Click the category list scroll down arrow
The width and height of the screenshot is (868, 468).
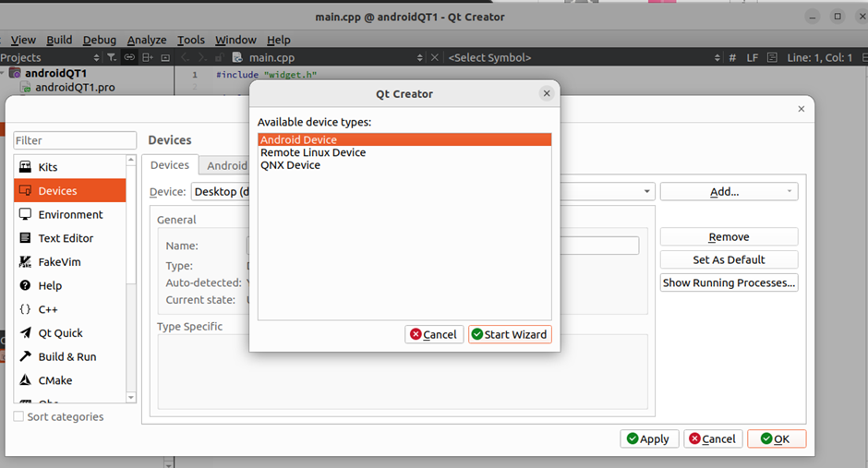(130, 397)
